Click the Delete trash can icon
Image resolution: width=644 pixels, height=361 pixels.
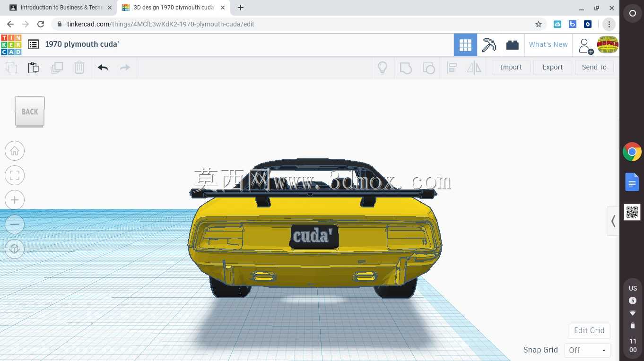click(x=79, y=68)
